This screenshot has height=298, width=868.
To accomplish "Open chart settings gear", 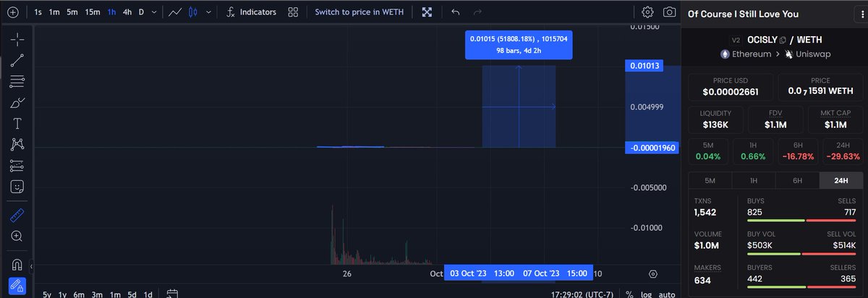I will click(647, 12).
